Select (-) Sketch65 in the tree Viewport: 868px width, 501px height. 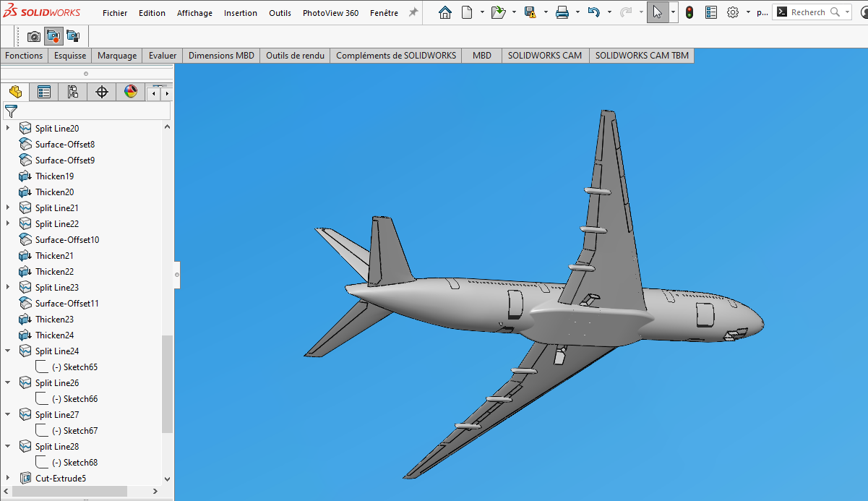(75, 367)
